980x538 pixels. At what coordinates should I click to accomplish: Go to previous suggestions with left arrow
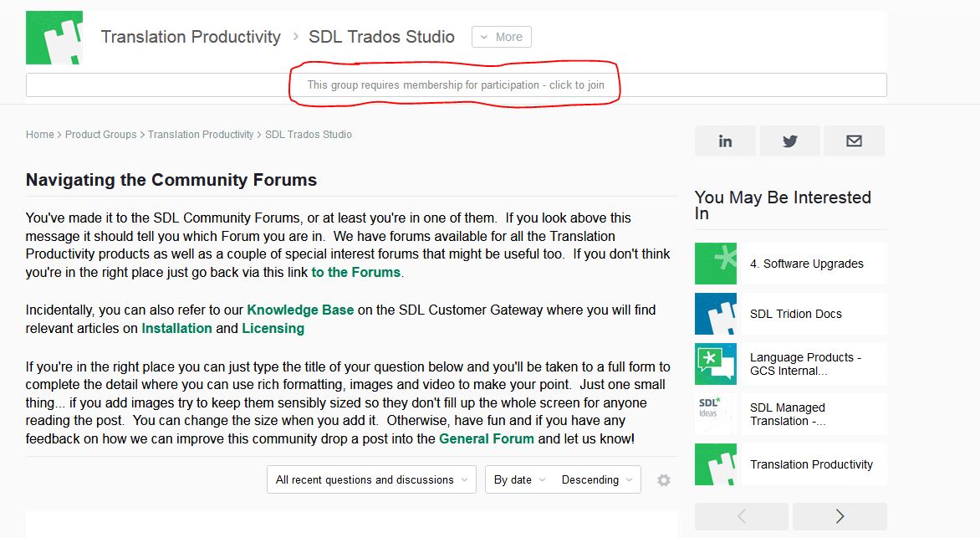point(741,516)
